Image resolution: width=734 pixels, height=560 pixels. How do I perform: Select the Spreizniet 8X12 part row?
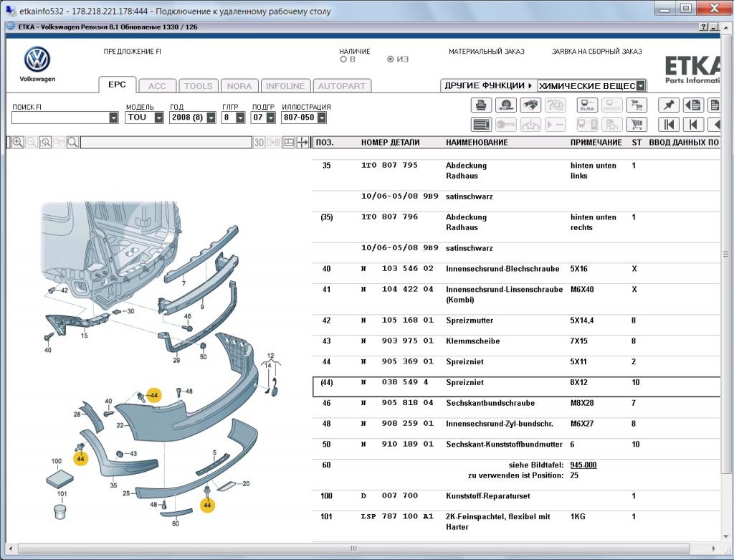pos(516,386)
